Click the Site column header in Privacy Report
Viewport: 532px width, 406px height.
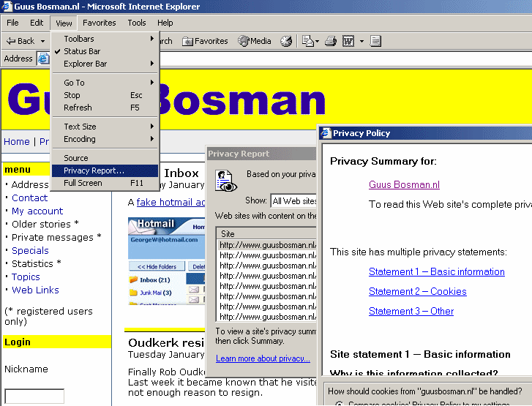pos(266,233)
